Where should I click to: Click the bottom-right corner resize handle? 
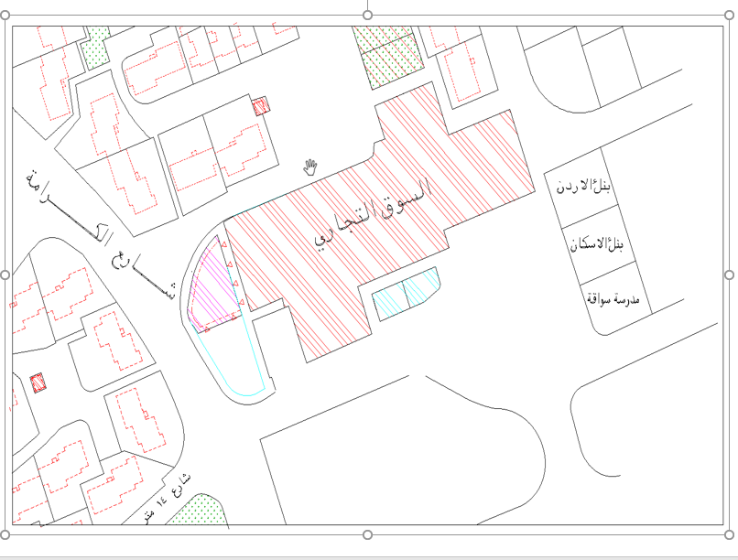729,534
